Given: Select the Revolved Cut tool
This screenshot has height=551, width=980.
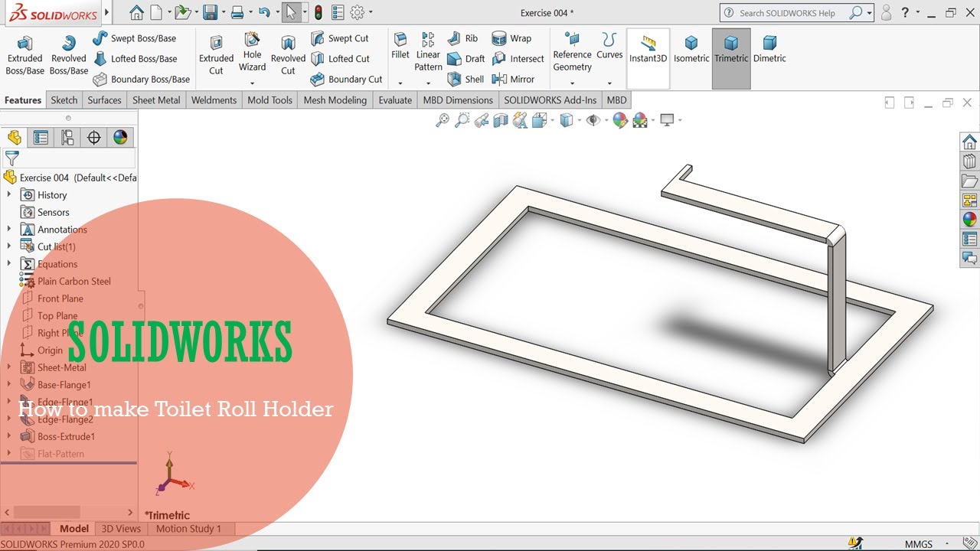Looking at the screenshot, I should tap(288, 55).
